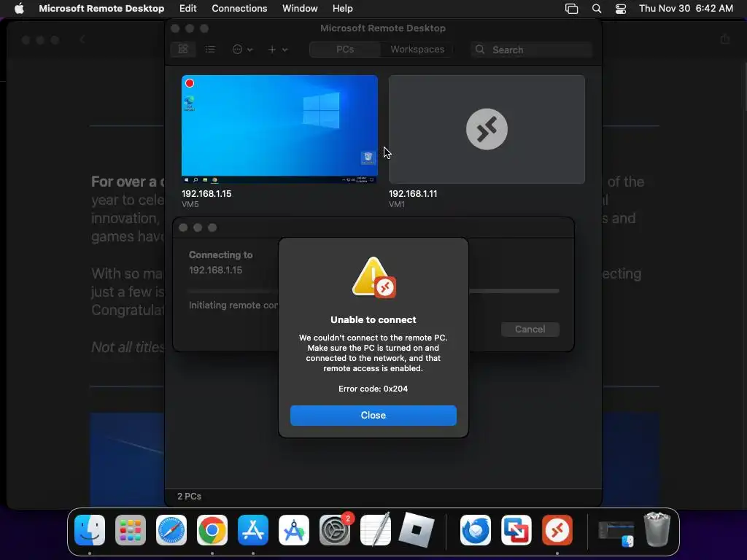Cancel the connection to 192.168.1.15

530,329
